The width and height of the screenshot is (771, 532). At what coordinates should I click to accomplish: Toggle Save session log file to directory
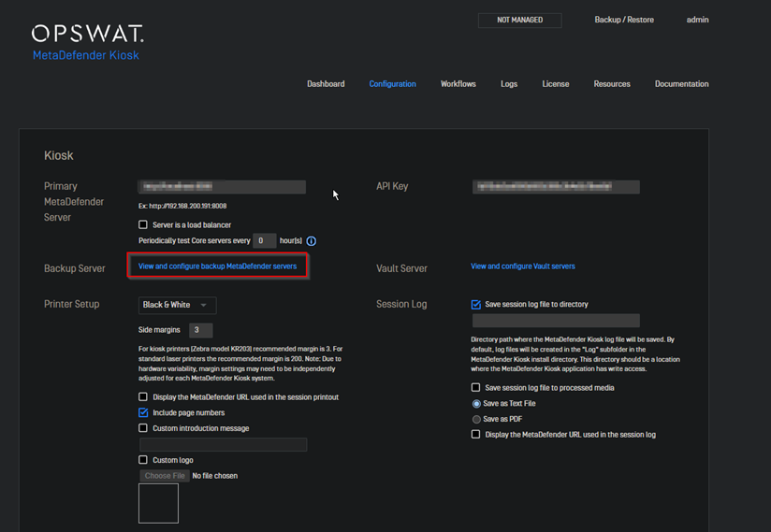[476, 305]
